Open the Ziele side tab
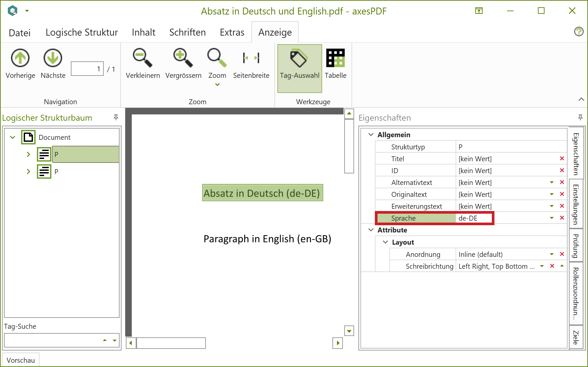Viewport: 588px width, 367px height. click(x=576, y=337)
